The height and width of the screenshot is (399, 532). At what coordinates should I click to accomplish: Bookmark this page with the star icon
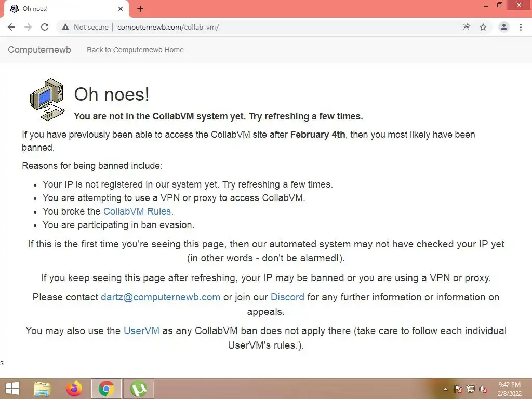(x=483, y=27)
